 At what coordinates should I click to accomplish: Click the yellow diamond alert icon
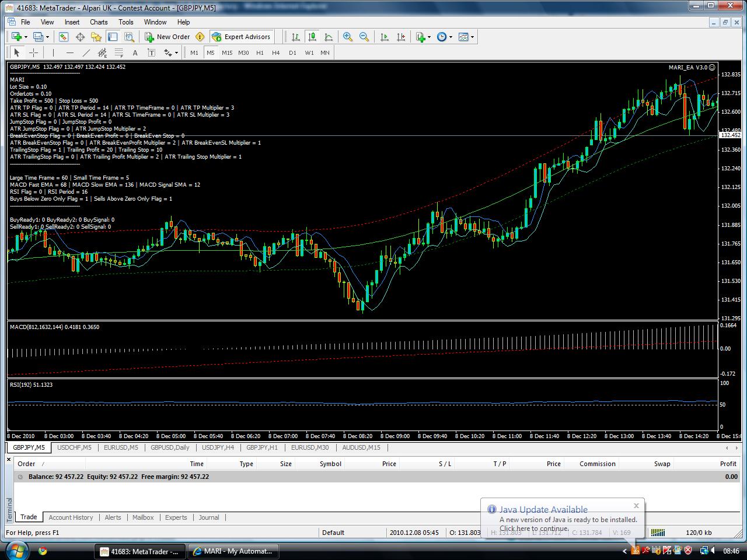point(200,37)
